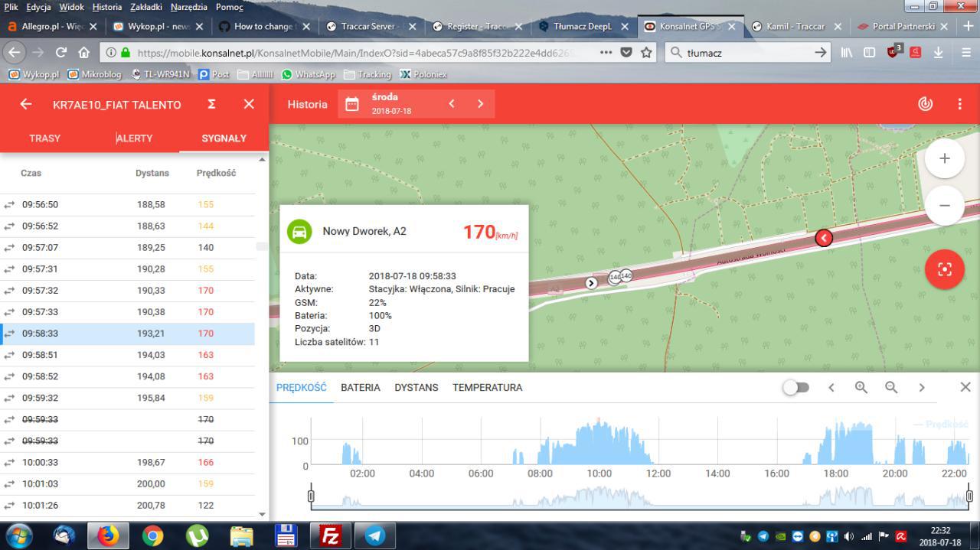
Task: Open the WhatsApp bookmark
Action: click(309, 74)
